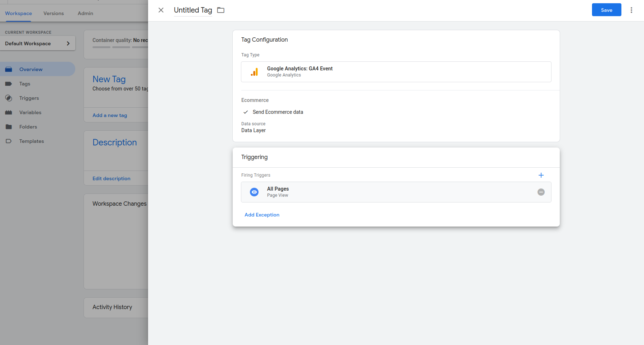Click the Tags sidebar icon
This screenshot has height=345, width=644.
[x=9, y=84]
